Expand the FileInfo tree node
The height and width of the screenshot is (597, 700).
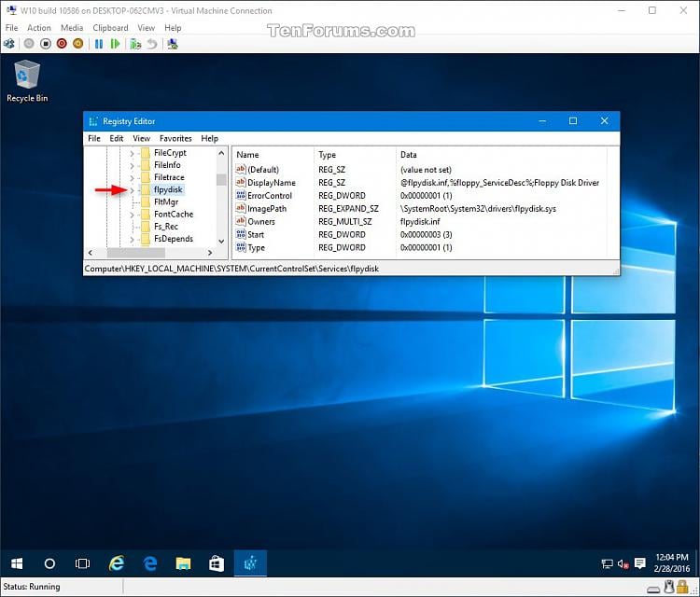132,165
